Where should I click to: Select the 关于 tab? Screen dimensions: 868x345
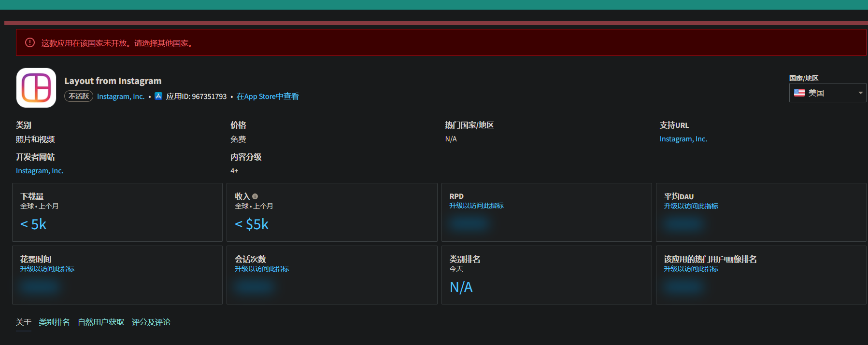point(23,322)
